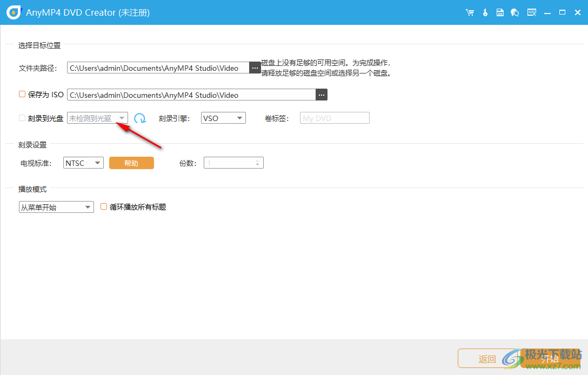
Task: Maximize the AnyMP4 DVD Creator window
Action: pyautogui.click(x=562, y=13)
